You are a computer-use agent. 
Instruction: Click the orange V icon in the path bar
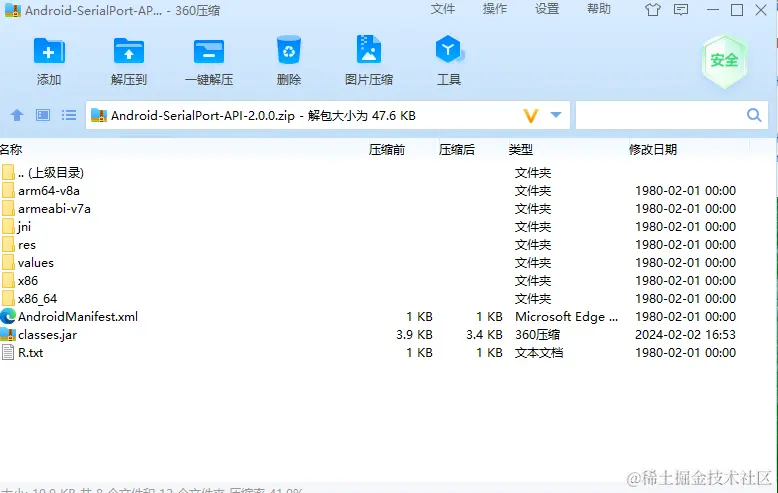point(531,116)
